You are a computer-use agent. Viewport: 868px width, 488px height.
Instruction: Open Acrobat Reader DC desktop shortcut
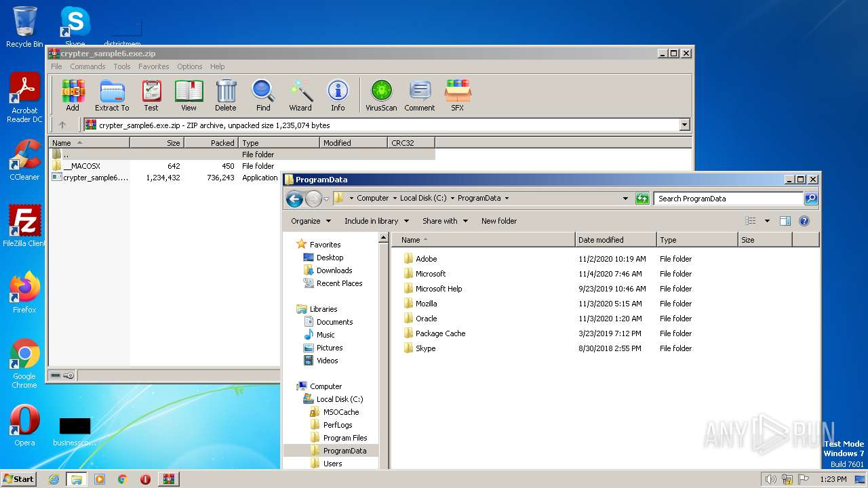(24, 98)
